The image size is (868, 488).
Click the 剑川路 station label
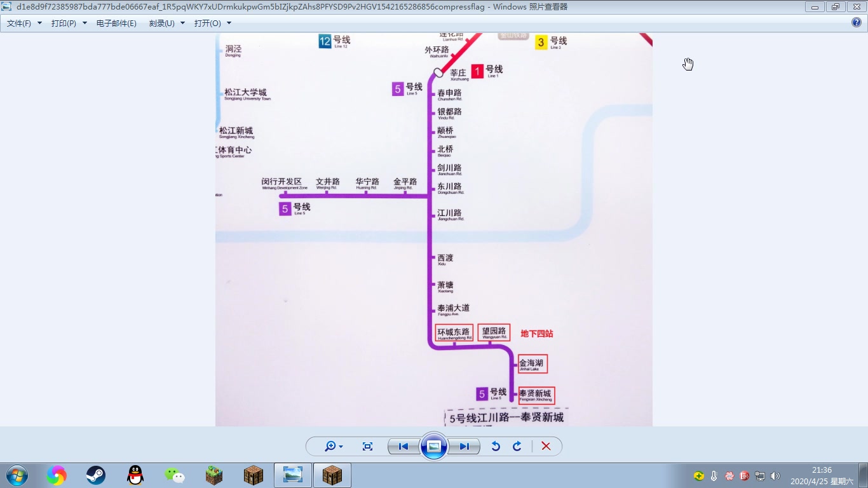click(449, 170)
